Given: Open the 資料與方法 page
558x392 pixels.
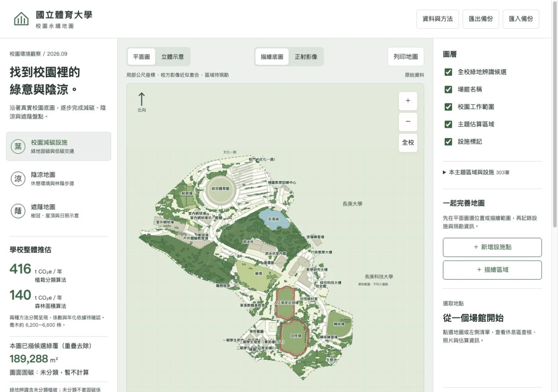Looking at the screenshot, I should (438, 19).
